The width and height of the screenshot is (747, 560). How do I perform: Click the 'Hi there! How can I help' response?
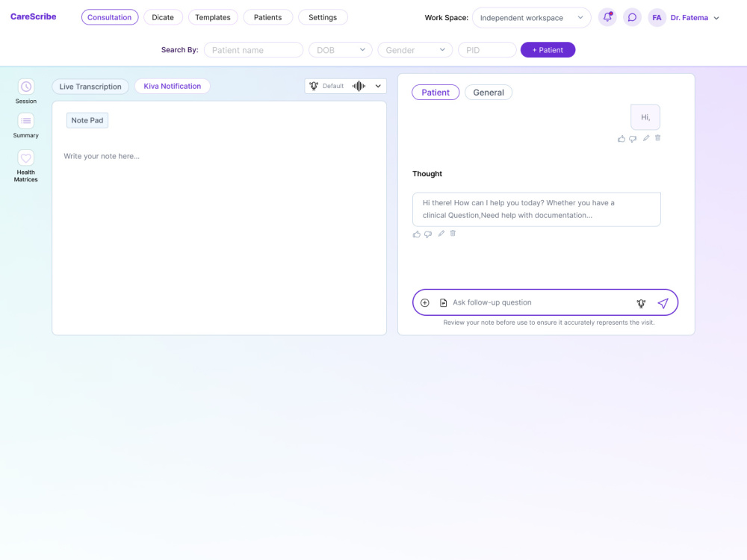pyautogui.click(x=536, y=209)
